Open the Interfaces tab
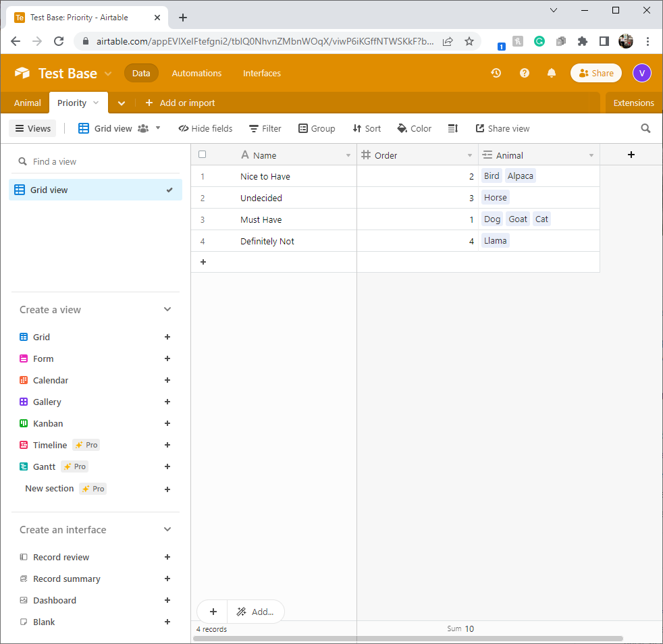Image resolution: width=663 pixels, height=644 pixels. coord(262,73)
